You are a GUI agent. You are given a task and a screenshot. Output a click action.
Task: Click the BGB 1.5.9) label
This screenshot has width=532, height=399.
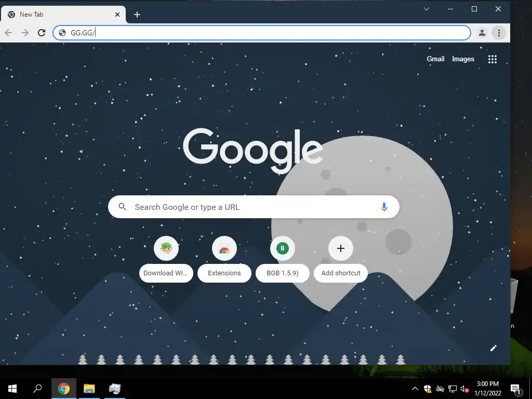coord(283,273)
